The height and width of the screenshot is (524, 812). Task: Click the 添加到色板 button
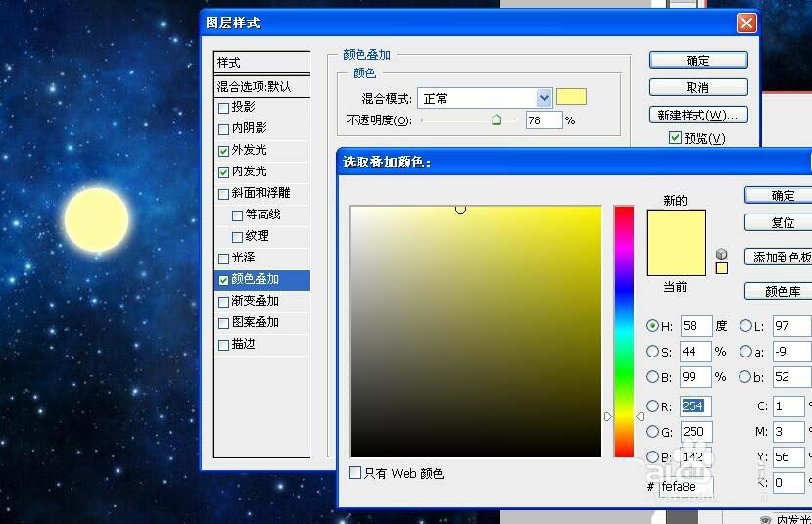[779, 257]
